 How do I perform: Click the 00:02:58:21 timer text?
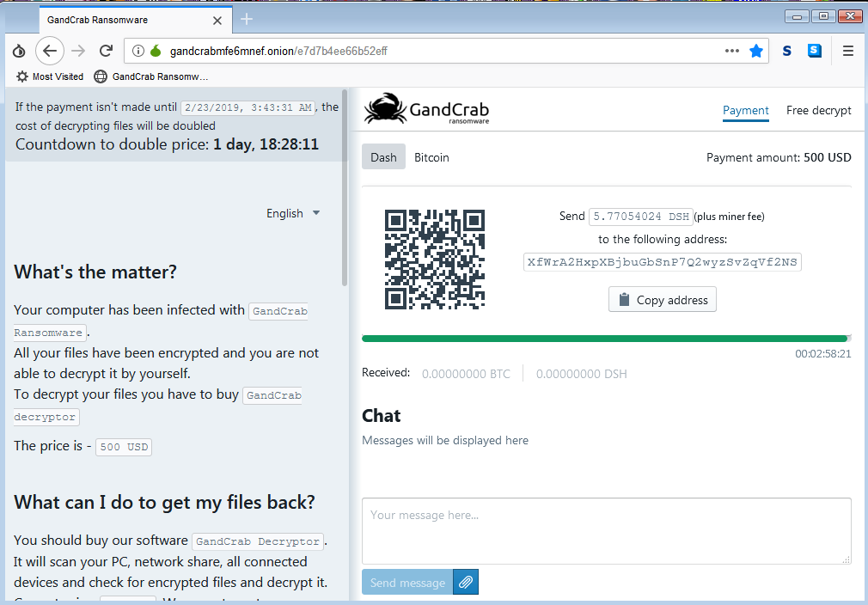click(822, 354)
